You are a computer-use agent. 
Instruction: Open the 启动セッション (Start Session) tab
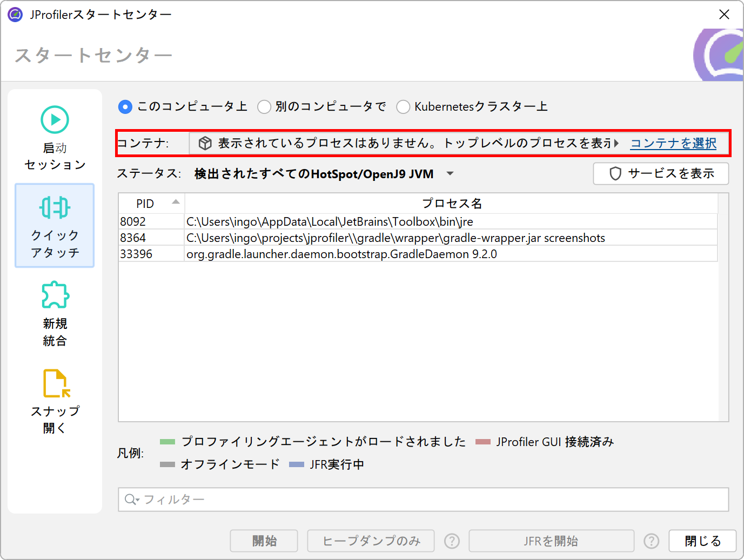55,138
